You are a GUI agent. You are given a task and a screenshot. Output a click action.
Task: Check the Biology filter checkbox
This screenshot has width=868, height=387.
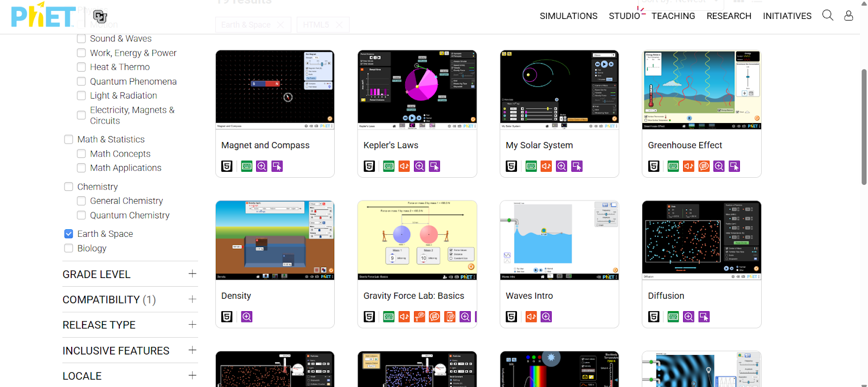(68, 248)
